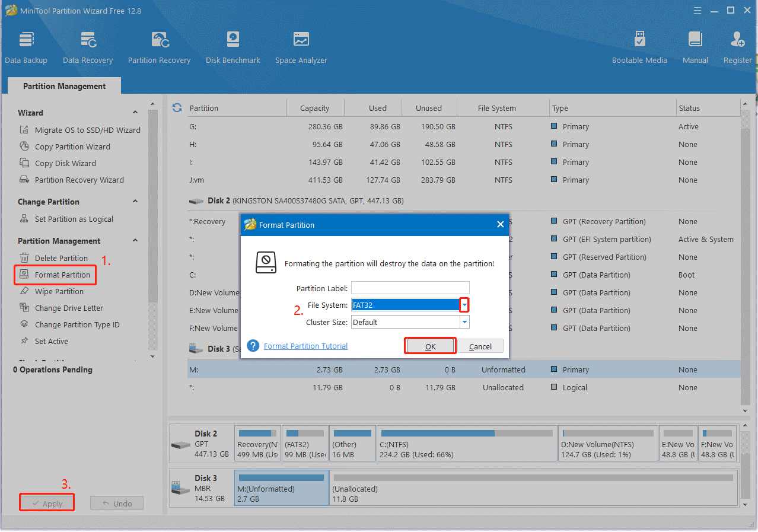This screenshot has width=758, height=532.
Task: Apply pending operations
Action: click(46, 502)
